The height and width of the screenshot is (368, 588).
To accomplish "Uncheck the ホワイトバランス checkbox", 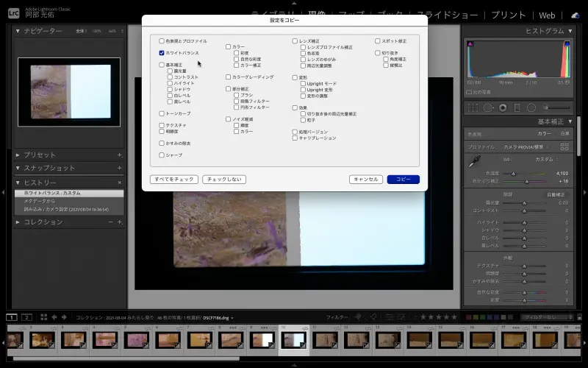I will pyautogui.click(x=162, y=53).
